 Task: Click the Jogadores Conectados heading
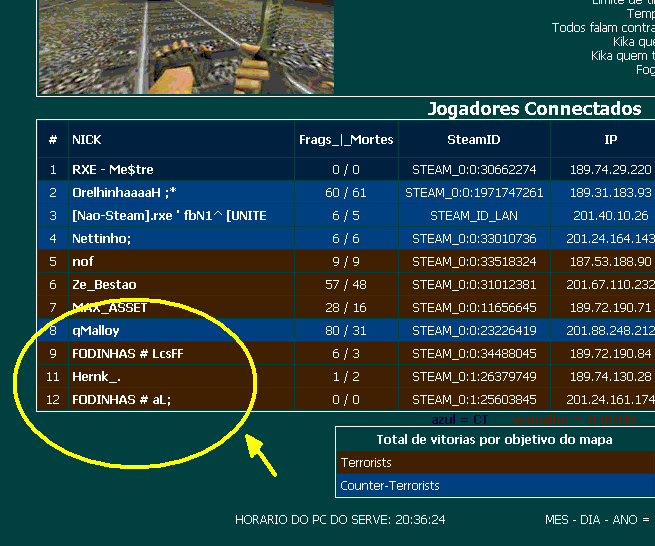[x=534, y=108]
